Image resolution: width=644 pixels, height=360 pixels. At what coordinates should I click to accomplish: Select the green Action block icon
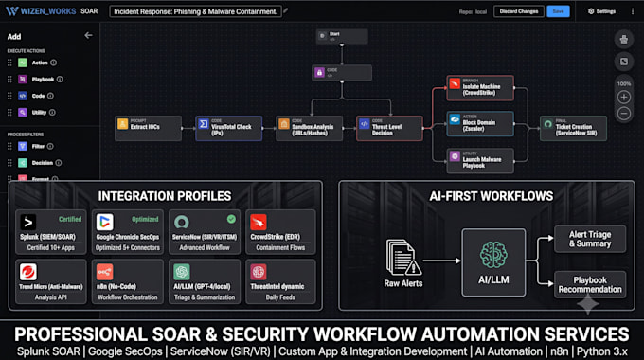(23, 63)
